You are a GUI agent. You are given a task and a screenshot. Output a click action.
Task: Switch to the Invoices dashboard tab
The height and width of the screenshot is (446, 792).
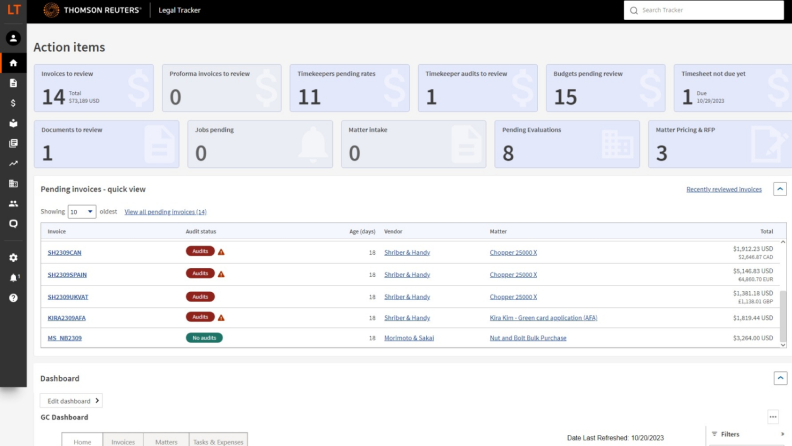[x=123, y=440]
